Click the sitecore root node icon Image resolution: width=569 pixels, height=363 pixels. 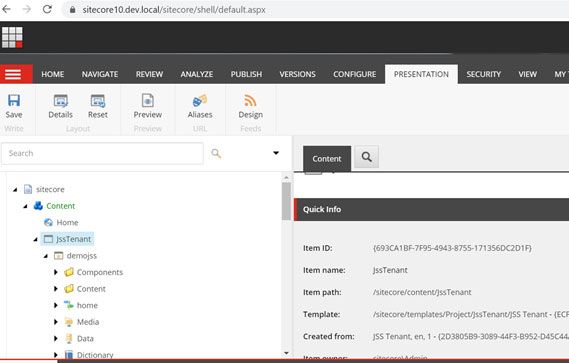click(x=28, y=189)
